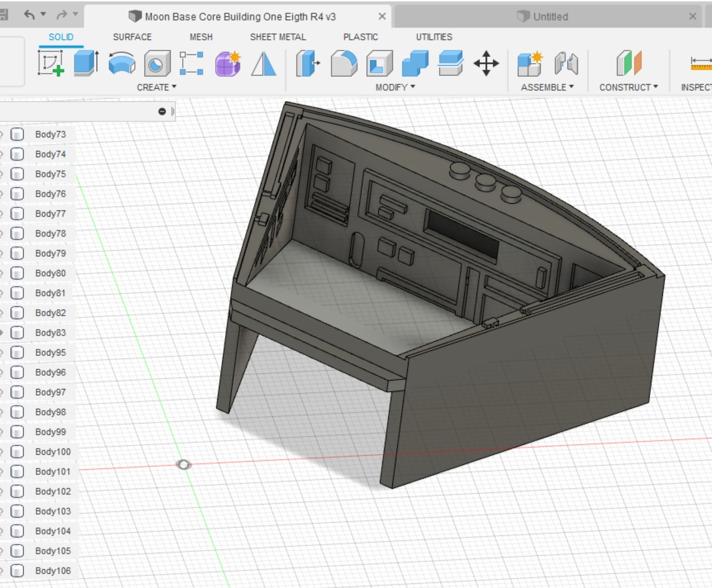
Task: Click the Combine tool icon
Action: (x=415, y=63)
